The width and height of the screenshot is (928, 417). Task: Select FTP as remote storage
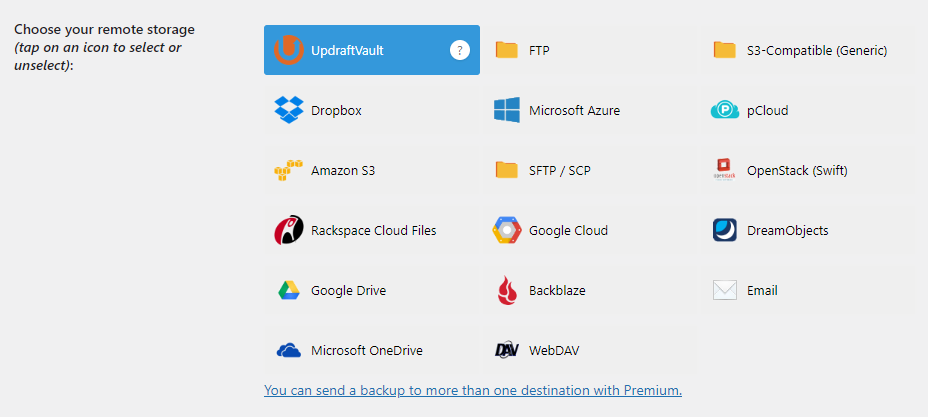[539, 50]
